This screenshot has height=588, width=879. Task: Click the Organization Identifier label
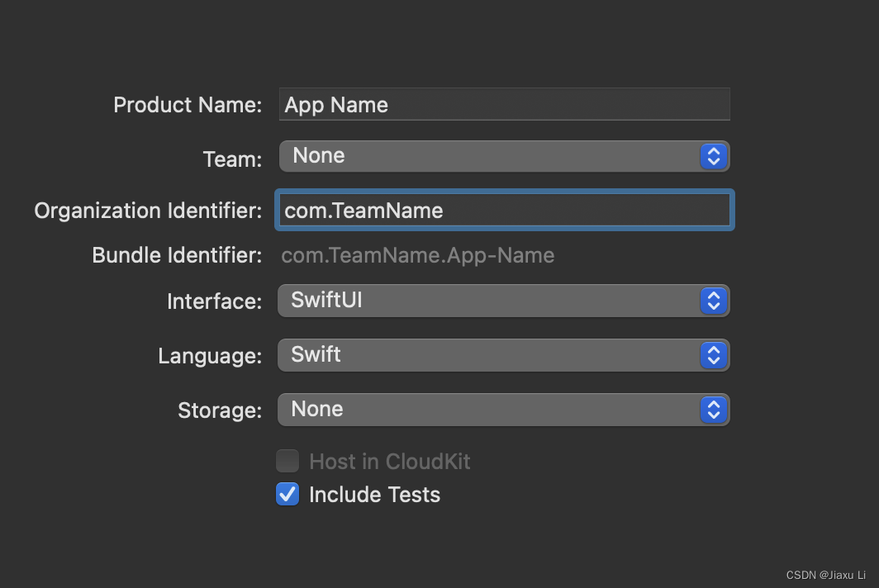(148, 211)
